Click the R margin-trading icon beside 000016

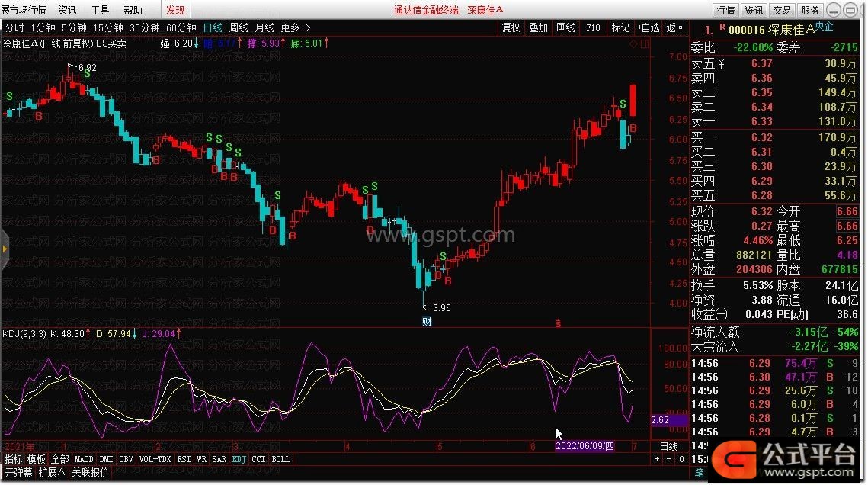(722, 27)
